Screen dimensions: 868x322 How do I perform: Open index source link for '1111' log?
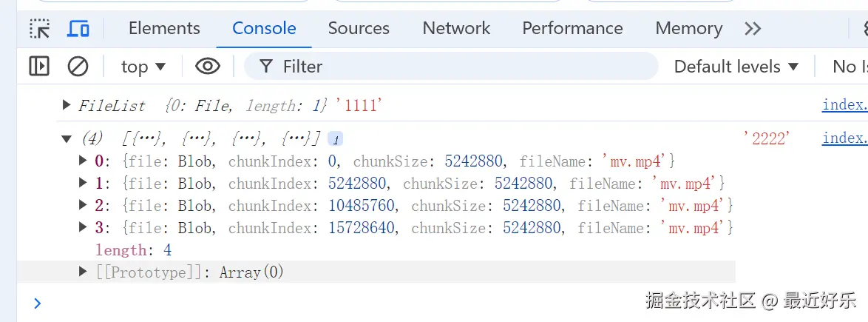coord(844,105)
